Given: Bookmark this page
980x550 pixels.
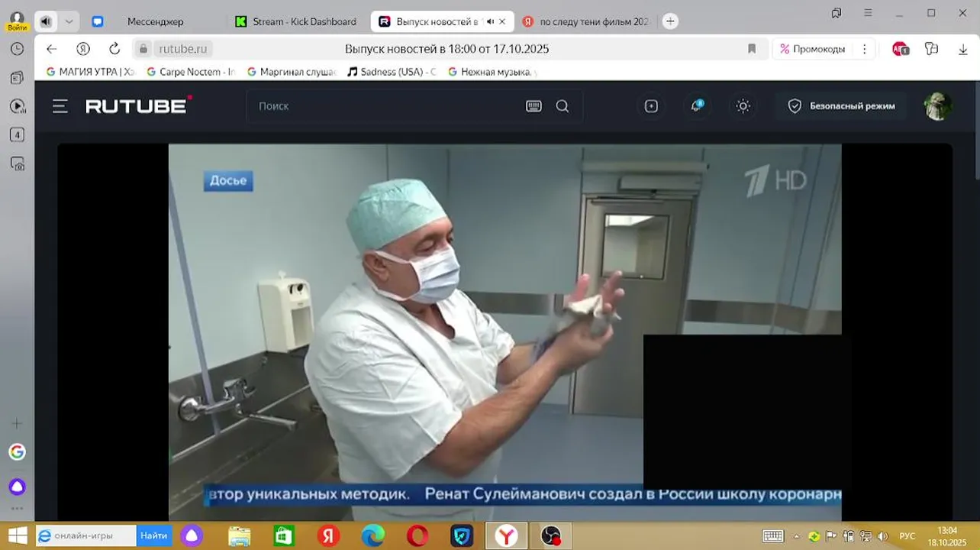Looking at the screenshot, I should click(752, 49).
